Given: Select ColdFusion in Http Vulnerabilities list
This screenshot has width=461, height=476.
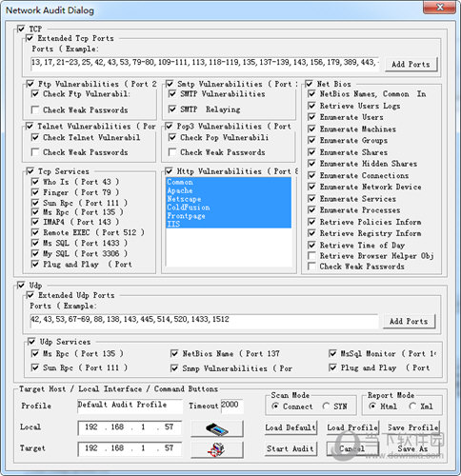Looking at the screenshot, I should [x=229, y=208].
